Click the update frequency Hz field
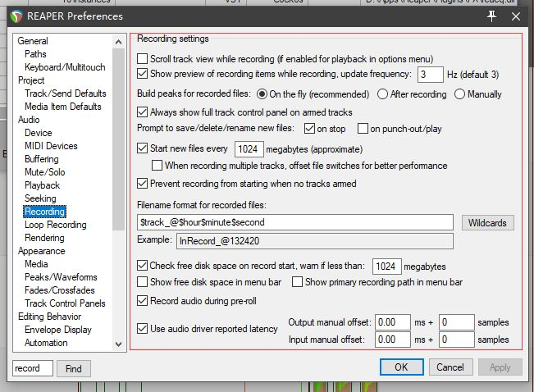The image size is (534, 392). [430, 75]
